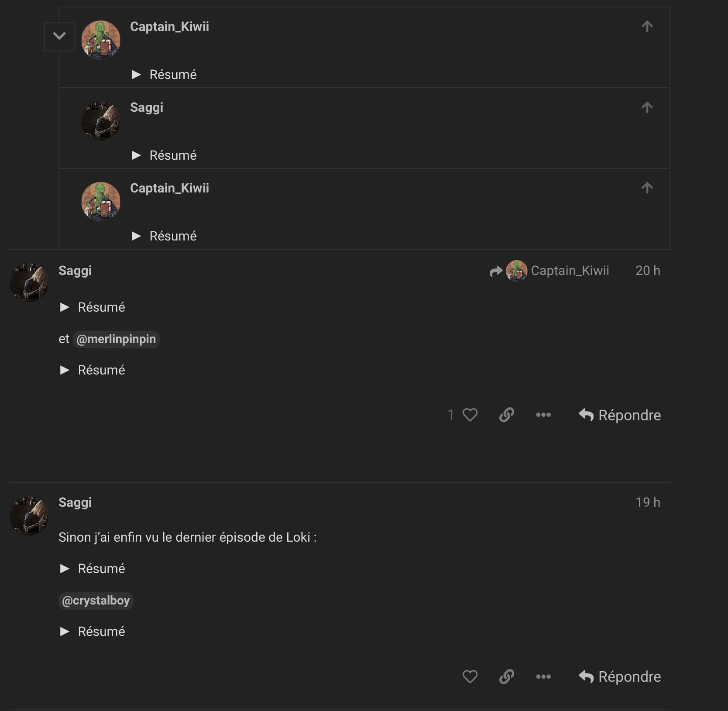Open Saggi's avatar on the 19 h post
Viewport: 728px width, 711px height.
pos(29,515)
